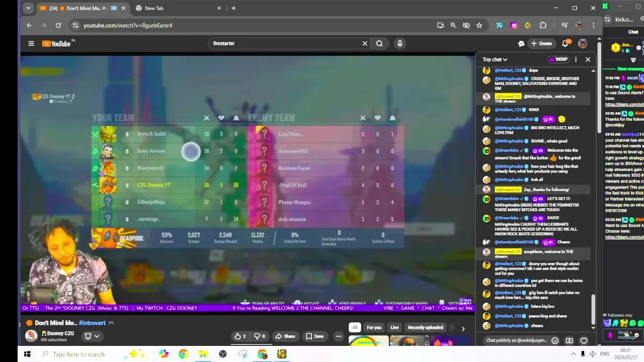Click the first suggested video thumbnail
Viewport: 644px width, 362px height.
pos(368,341)
